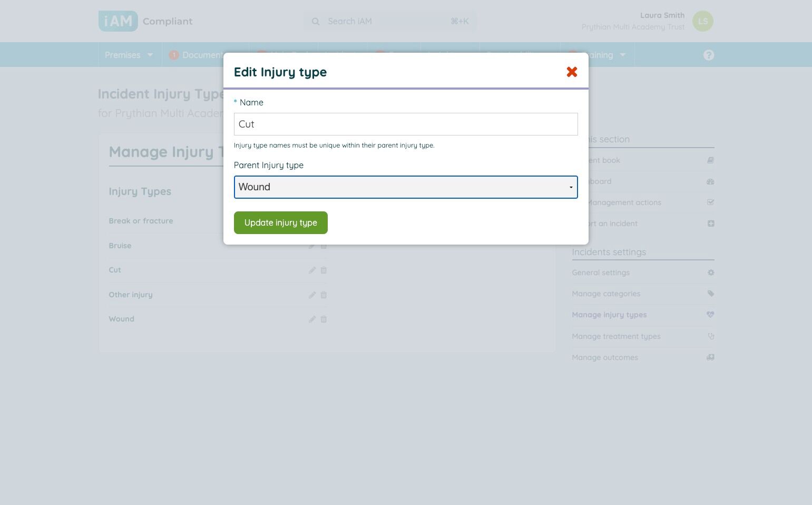Screen dimensions: 812x505
Task: Expand the Training menu arrow
Action: [623, 55]
